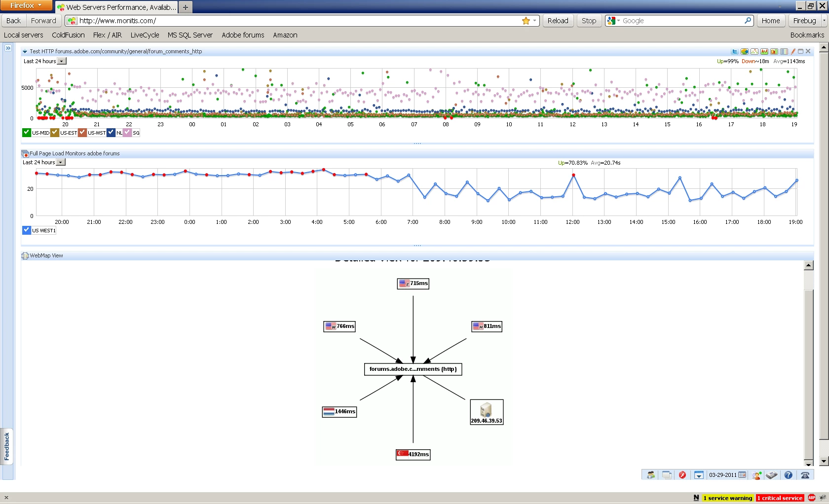Click the fax/scanner device icon in bottom toolbar

click(x=772, y=475)
